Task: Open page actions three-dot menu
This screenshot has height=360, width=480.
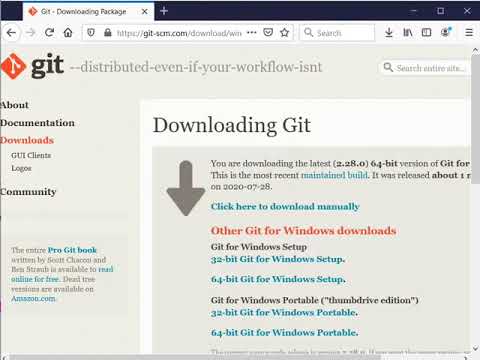Action: pyautogui.click(x=252, y=33)
